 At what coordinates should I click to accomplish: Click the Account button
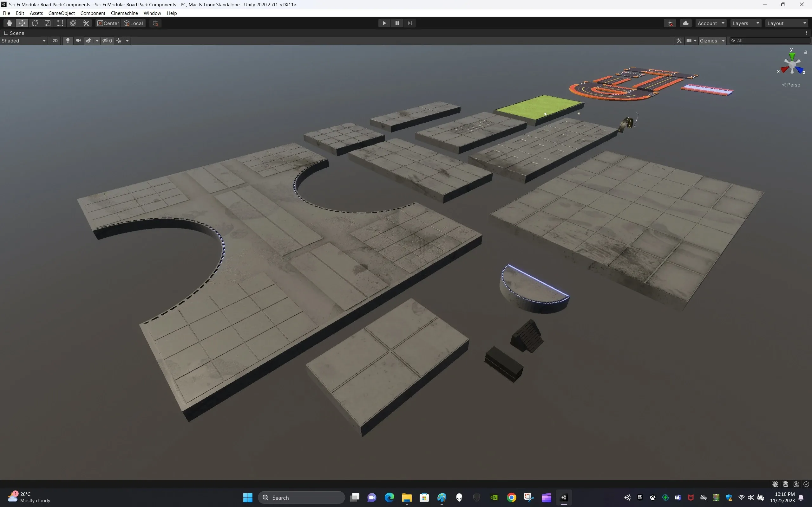pyautogui.click(x=710, y=23)
